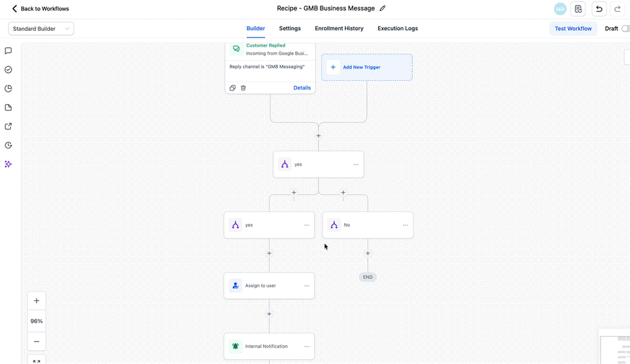Screen dimensions: 630x364
Task: Switch to the Execution Logs tab
Action: coord(397,29)
